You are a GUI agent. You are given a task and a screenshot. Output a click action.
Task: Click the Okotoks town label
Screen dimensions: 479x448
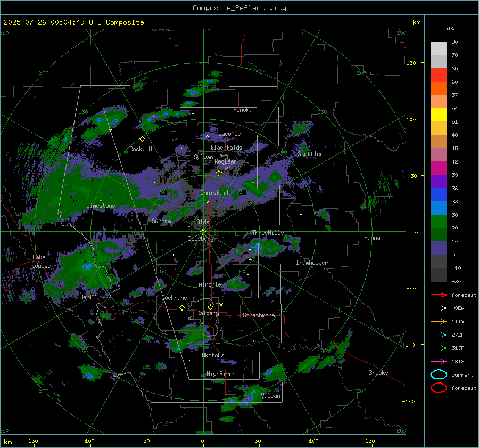213,355
